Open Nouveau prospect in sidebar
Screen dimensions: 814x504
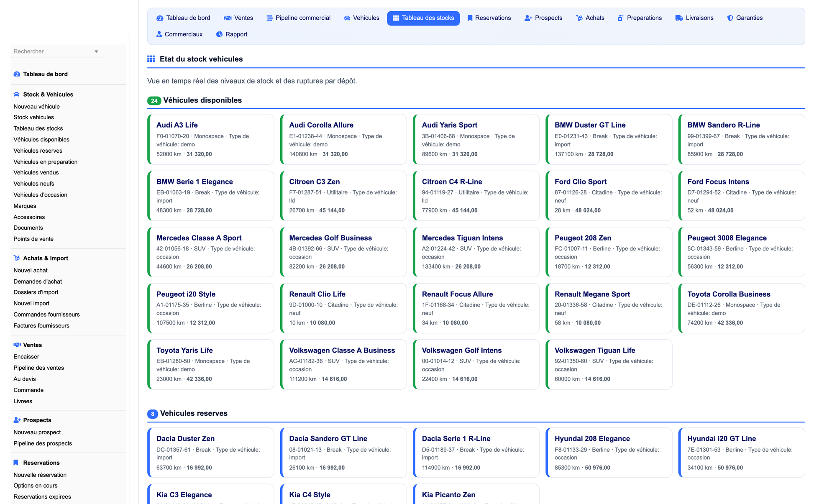(37, 432)
